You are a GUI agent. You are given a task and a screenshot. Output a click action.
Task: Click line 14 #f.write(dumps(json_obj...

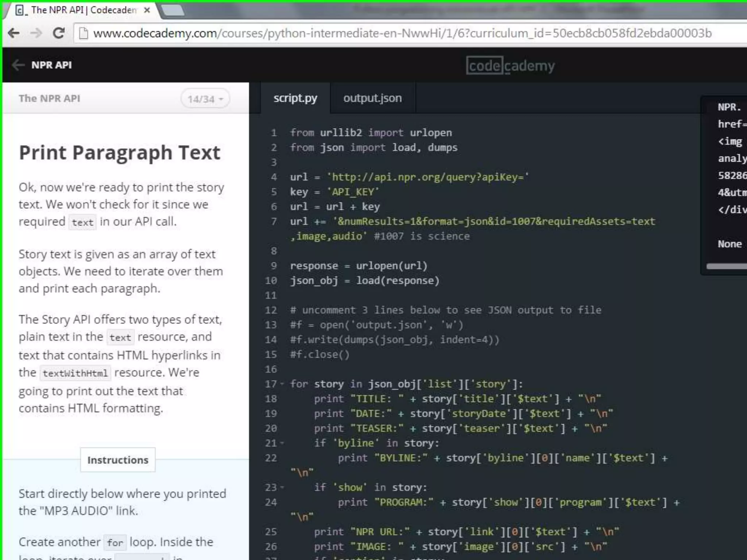click(395, 339)
